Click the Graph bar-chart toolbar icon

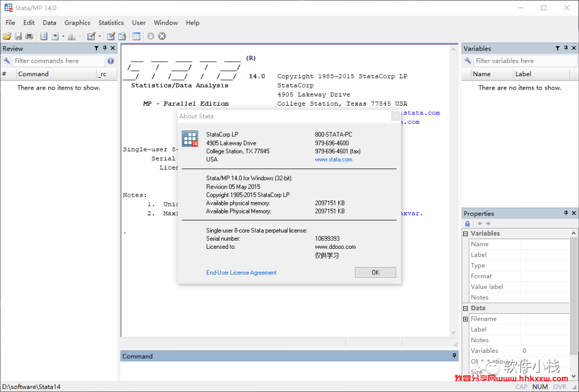point(72,36)
